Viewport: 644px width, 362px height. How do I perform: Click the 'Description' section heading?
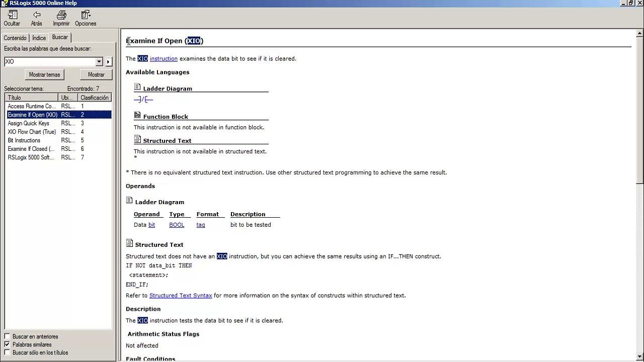pyautogui.click(x=143, y=309)
